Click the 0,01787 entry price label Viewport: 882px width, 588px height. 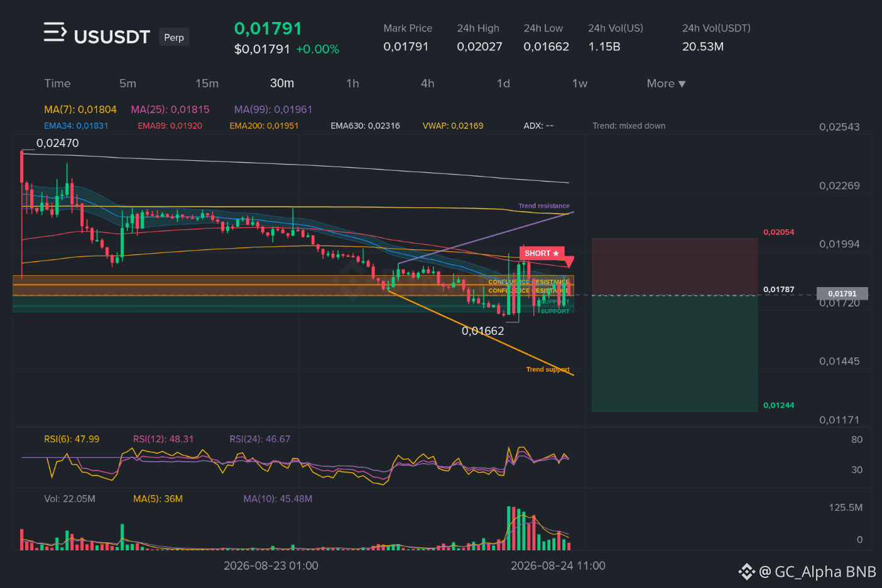[x=778, y=290]
